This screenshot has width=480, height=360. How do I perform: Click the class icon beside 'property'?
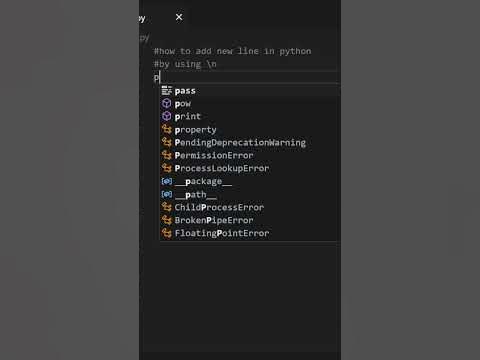pos(167,129)
